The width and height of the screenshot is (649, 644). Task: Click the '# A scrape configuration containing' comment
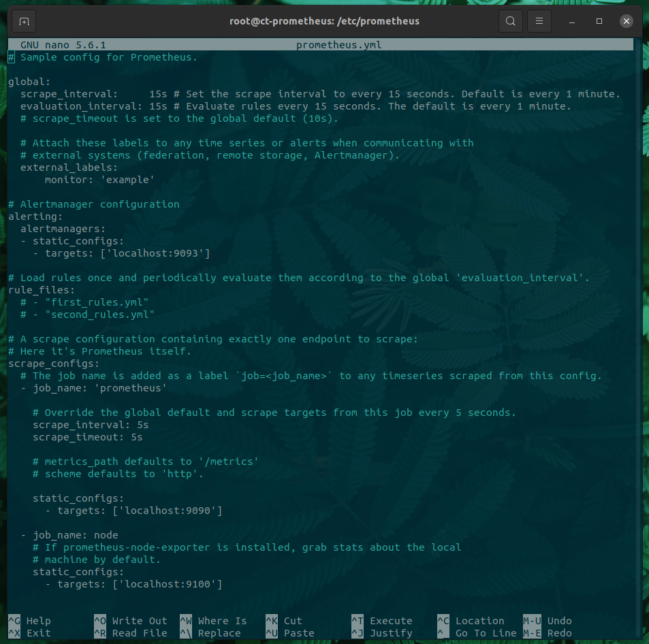[214, 339]
